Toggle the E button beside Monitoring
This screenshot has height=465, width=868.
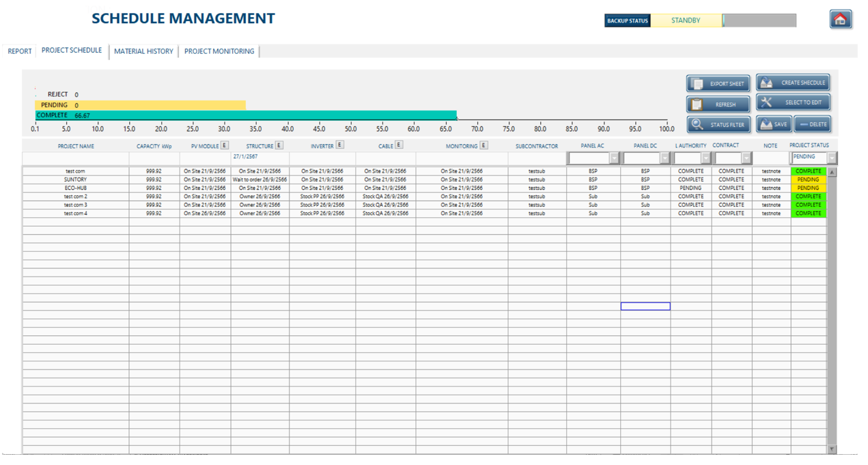[484, 145]
